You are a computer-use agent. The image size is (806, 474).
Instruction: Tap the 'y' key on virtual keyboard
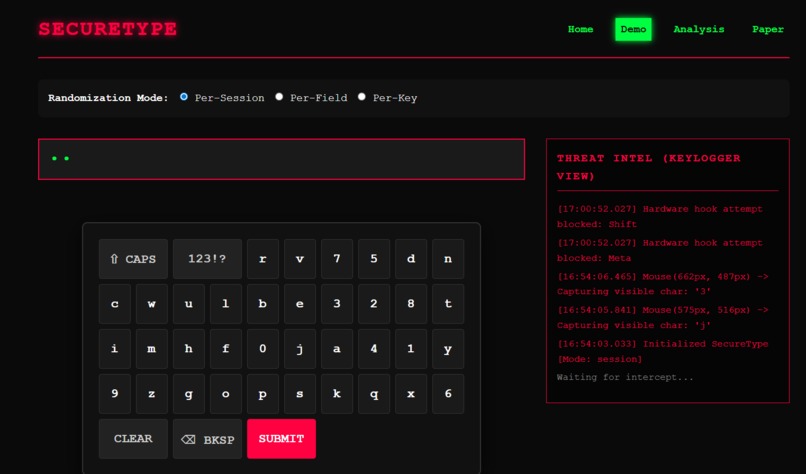click(448, 349)
